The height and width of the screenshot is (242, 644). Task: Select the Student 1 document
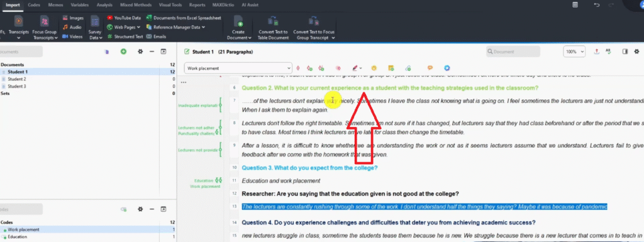(88, 72)
